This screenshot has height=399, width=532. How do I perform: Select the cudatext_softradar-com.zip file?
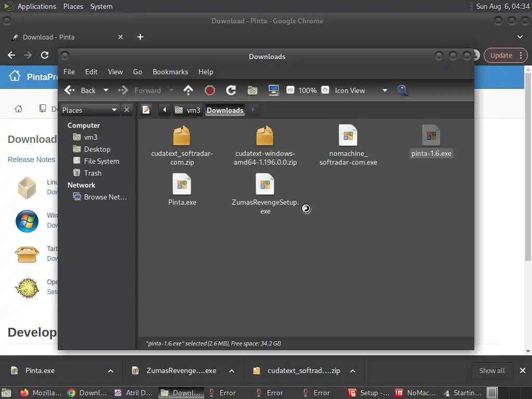182,145
